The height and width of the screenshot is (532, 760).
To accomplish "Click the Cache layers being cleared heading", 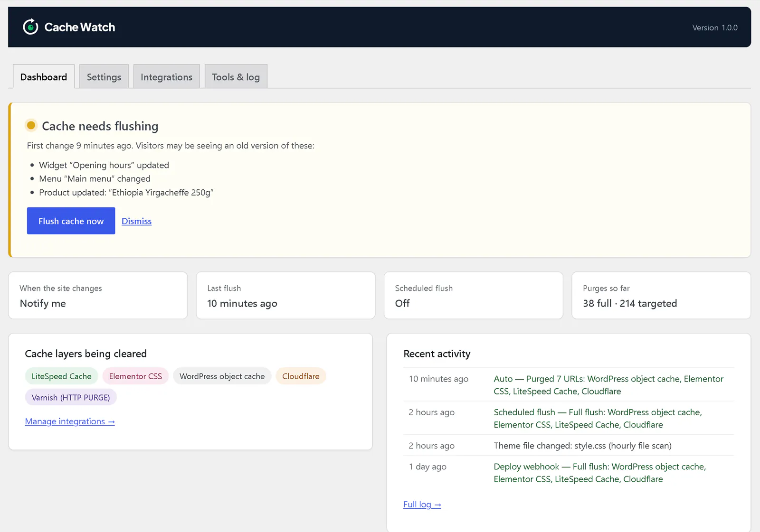I will (x=86, y=354).
